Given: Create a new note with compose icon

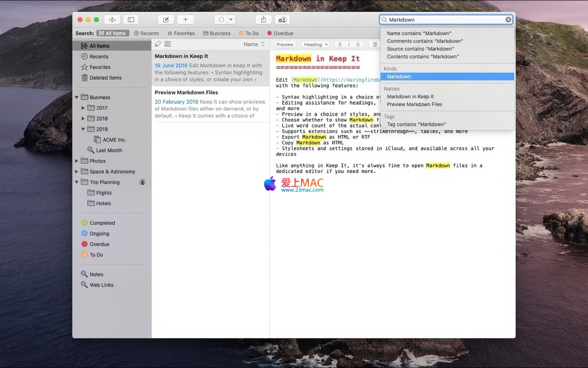Looking at the screenshot, I should [166, 19].
